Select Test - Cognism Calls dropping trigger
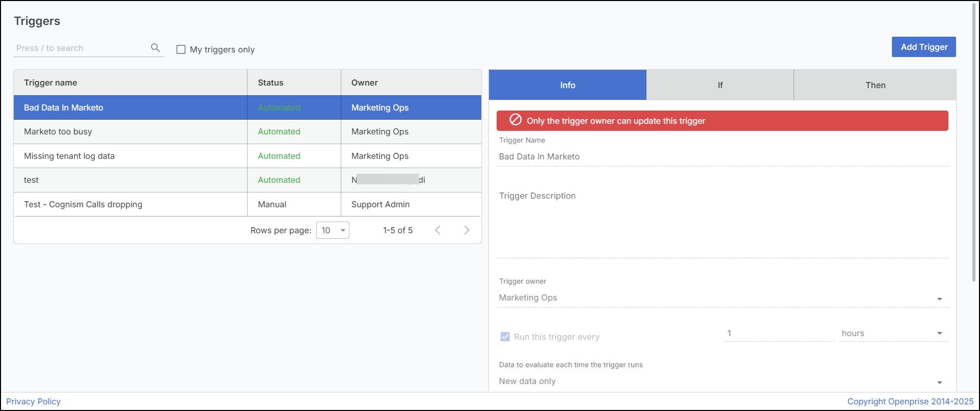Screen dimensions: 980x411 point(248,204)
